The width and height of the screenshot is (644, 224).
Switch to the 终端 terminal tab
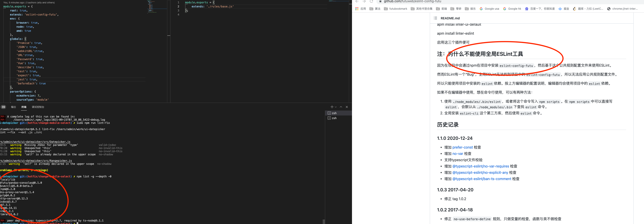coord(24,107)
